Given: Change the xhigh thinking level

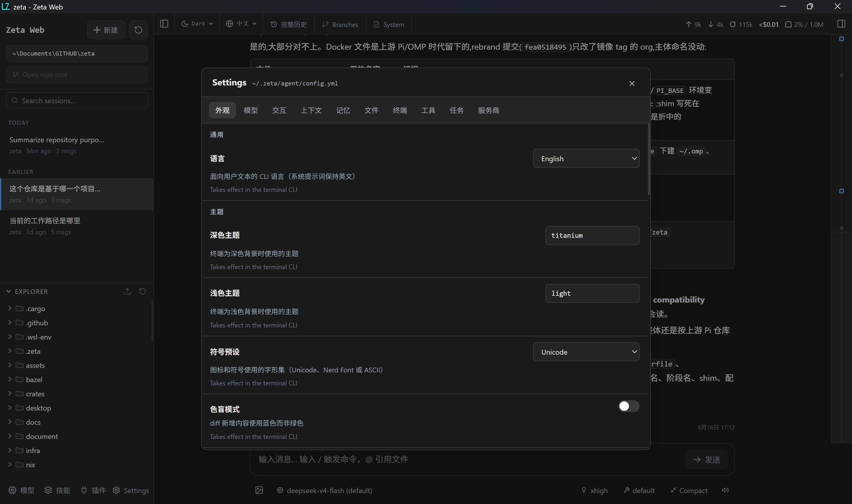Looking at the screenshot, I should [x=594, y=490].
